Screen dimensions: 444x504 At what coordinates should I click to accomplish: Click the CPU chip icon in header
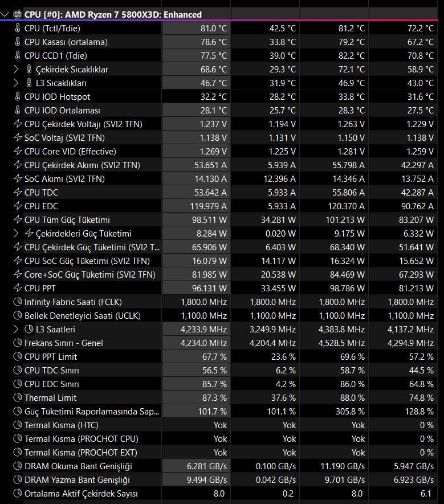click(x=17, y=14)
